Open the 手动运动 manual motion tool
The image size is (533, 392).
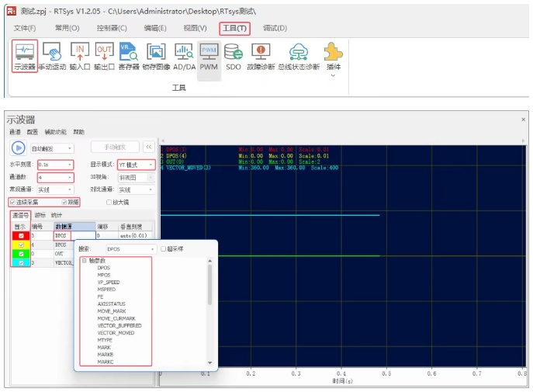tap(52, 56)
